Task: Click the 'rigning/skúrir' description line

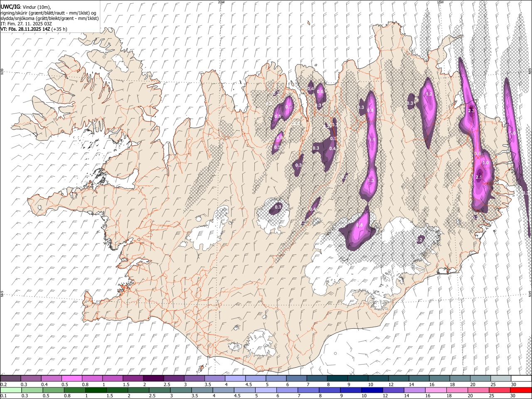Action: (48, 13)
